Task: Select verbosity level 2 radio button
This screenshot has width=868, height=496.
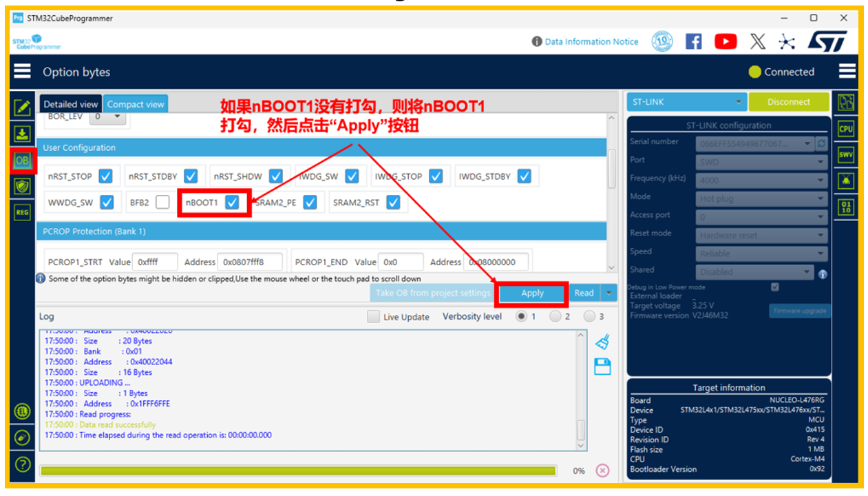Action: [x=555, y=316]
